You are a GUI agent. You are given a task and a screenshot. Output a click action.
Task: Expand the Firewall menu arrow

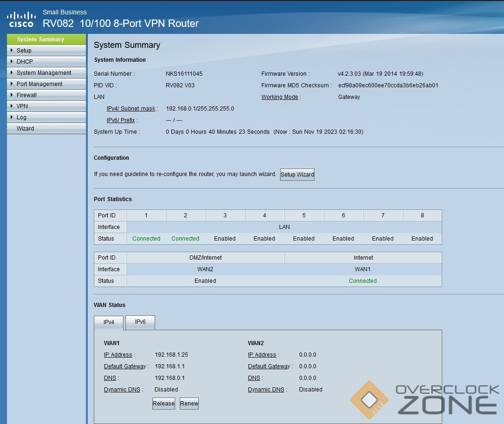click(x=12, y=95)
